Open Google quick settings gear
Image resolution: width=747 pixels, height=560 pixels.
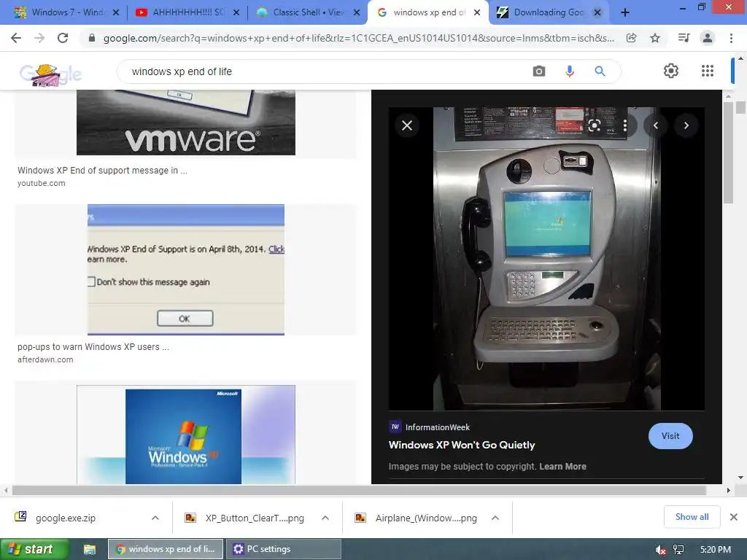[671, 71]
